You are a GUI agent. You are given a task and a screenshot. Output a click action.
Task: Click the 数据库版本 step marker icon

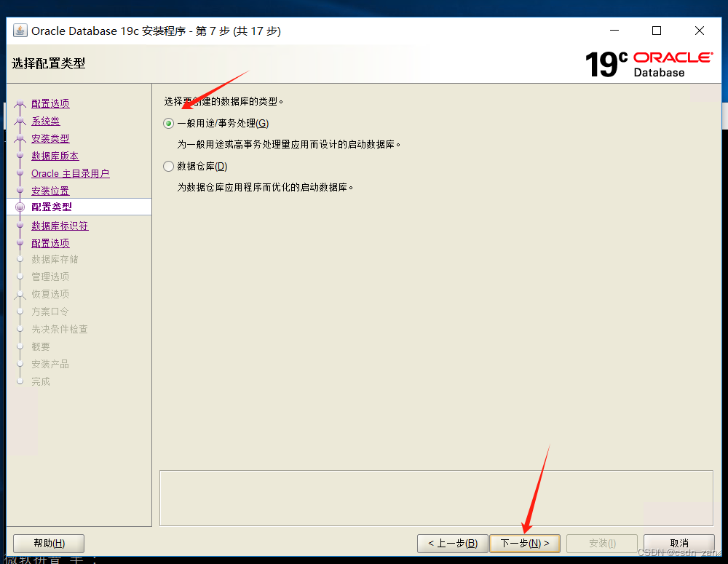(20, 156)
